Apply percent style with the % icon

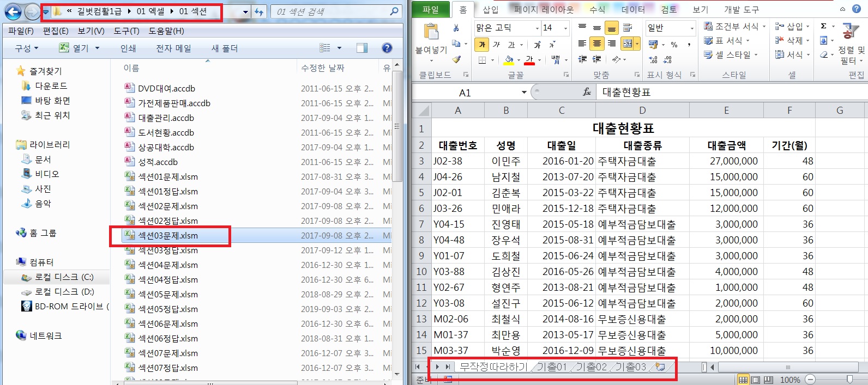pyautogui.click(x=674, y=45)
